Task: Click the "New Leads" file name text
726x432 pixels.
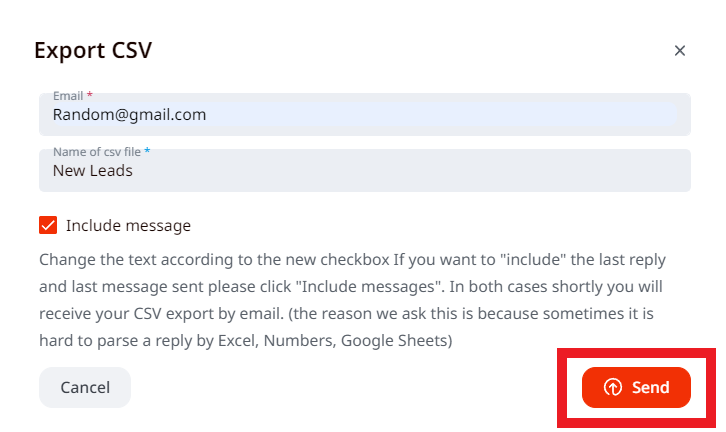Action: 93,171
